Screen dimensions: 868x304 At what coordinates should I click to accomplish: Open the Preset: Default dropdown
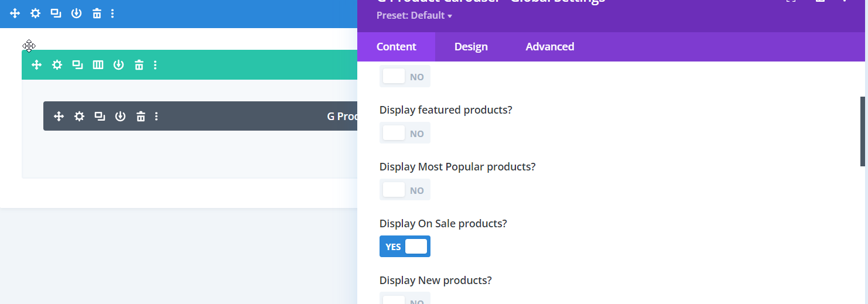click(x=414, y=16)
